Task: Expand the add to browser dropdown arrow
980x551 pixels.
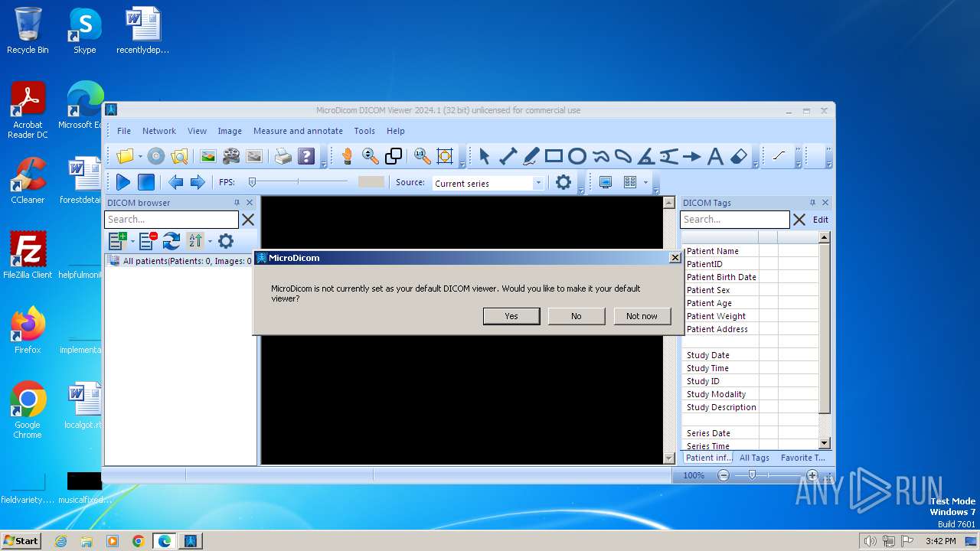Action: [132, 241]
